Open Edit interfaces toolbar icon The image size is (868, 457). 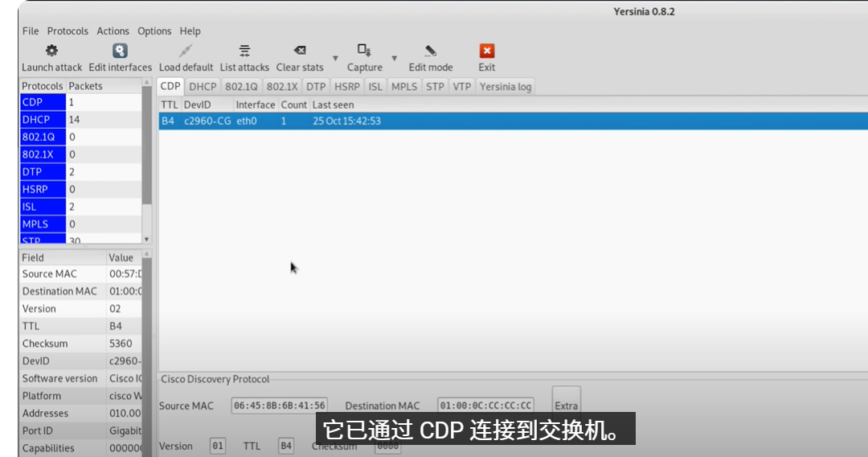tap(120, 51)
